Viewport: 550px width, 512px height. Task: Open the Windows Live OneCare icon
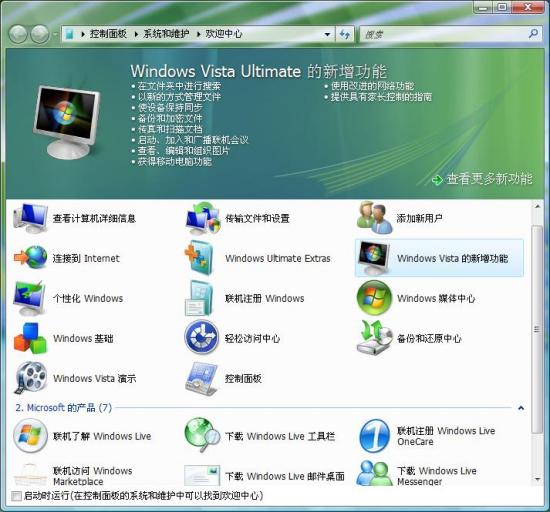point(374,436)
